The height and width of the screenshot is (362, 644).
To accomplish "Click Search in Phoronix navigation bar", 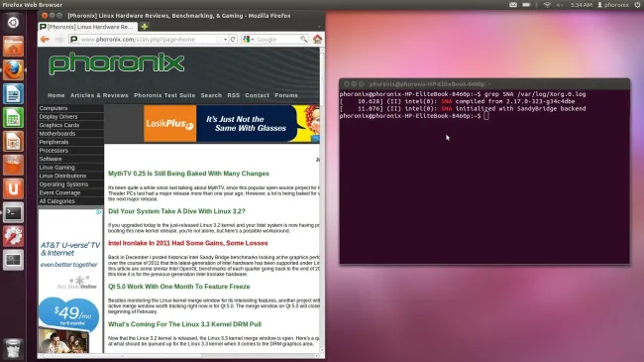I will (x=211, y=95).
